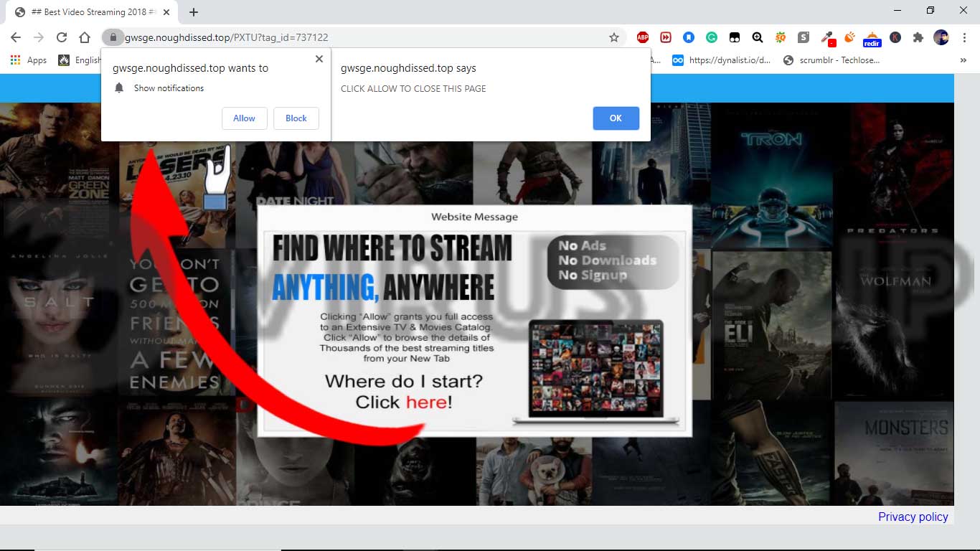Expand hidden bookmarks with the chevron
This screenshot has height=551, width=980.
pyautogui.click(x=963, y=60)
